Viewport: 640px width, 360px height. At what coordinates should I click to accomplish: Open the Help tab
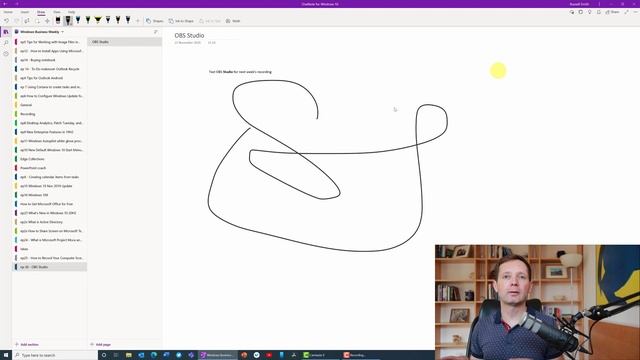point(71,12)
